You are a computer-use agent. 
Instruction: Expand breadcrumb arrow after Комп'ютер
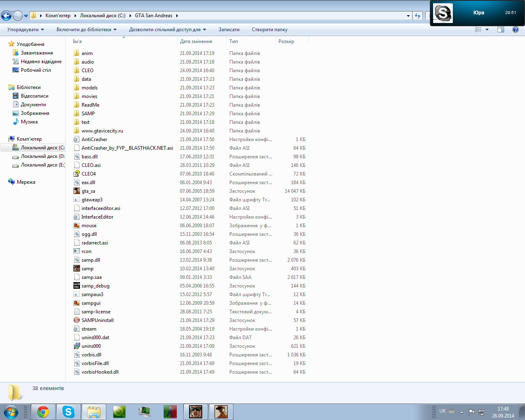point(75,16)
